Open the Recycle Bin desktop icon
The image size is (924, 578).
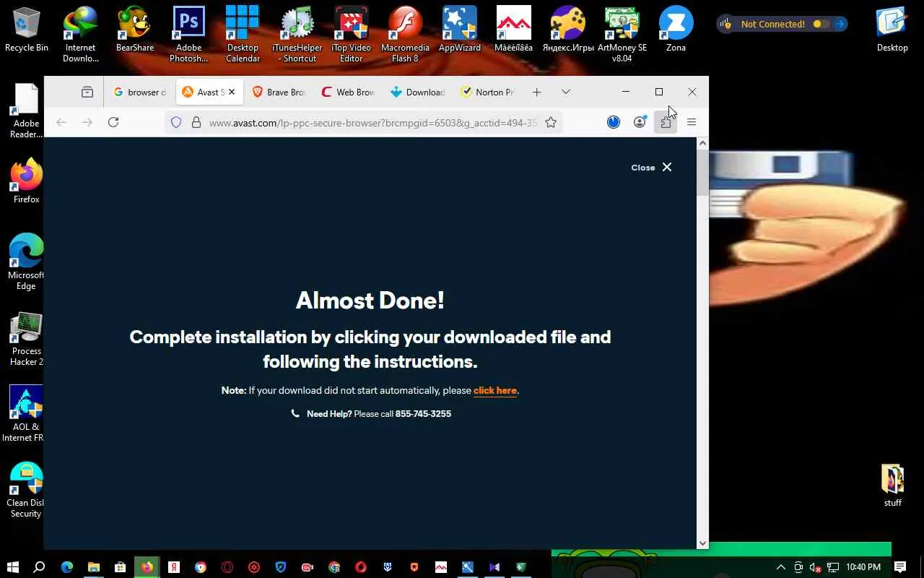pos(27,30)
